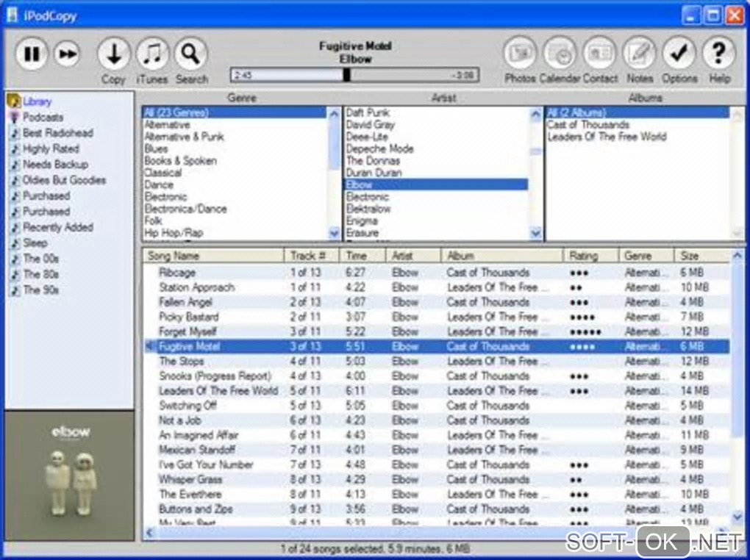The width and height of the screenshot is (750, 560).
Task: Select Daft Punk artist
Action: coord(368,113)
